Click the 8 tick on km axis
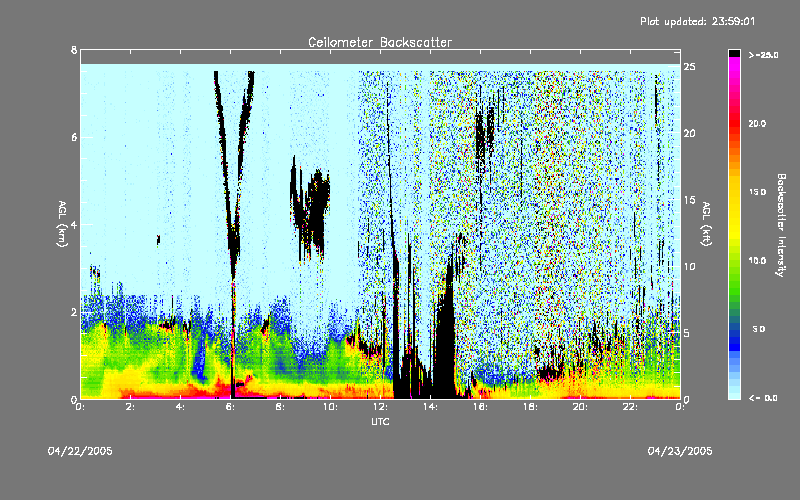Viewport: 800px width, 500px height. click(74, 50)
